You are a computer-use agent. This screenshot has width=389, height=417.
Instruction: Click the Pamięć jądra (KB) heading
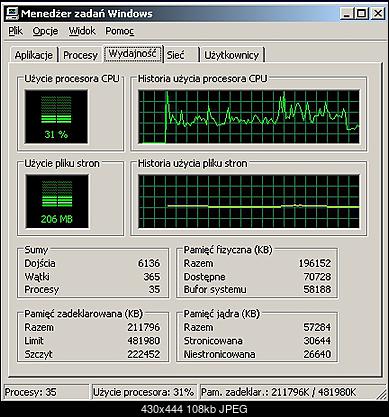[x=222, y=314]
